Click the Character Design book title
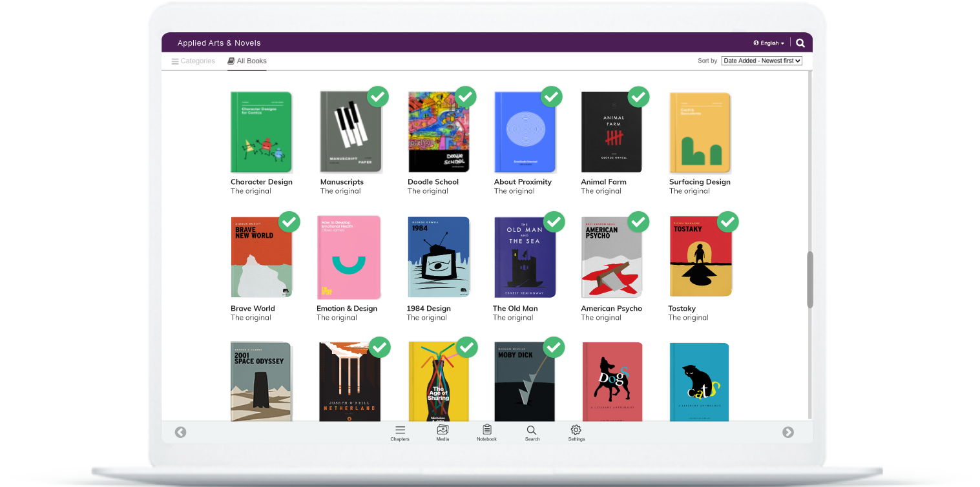 pyautogui.click(x=262, y=182)
